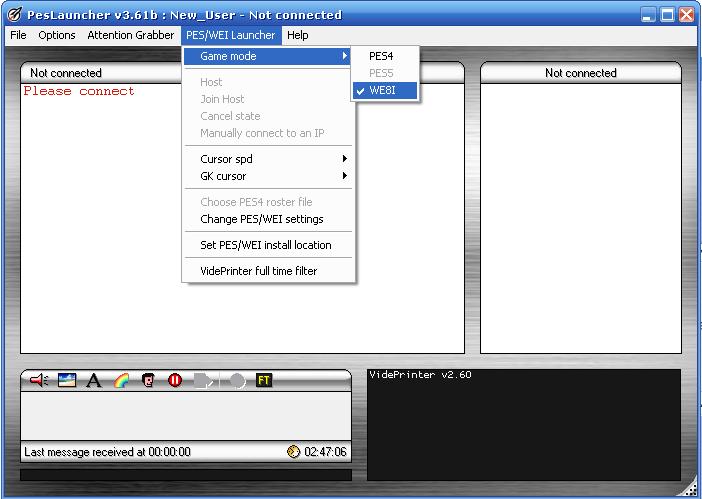Click Manually connect to an IP
The width and height of the screenshot is (702, 499).
pyautogui.click(x=267, y=133)
